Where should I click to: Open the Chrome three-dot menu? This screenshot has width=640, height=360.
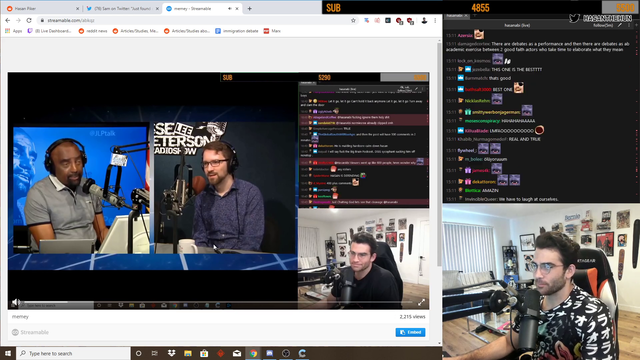(435, 20)
